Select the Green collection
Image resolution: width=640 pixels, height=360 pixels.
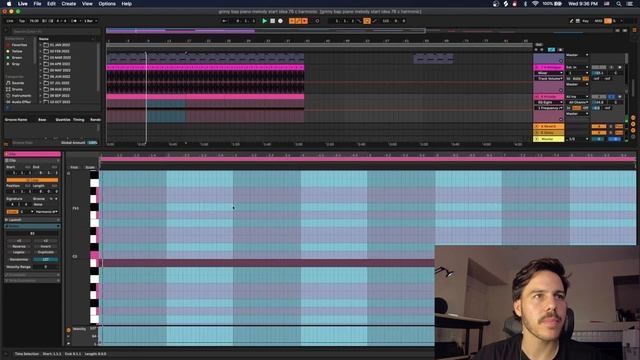tap(16, 58)
